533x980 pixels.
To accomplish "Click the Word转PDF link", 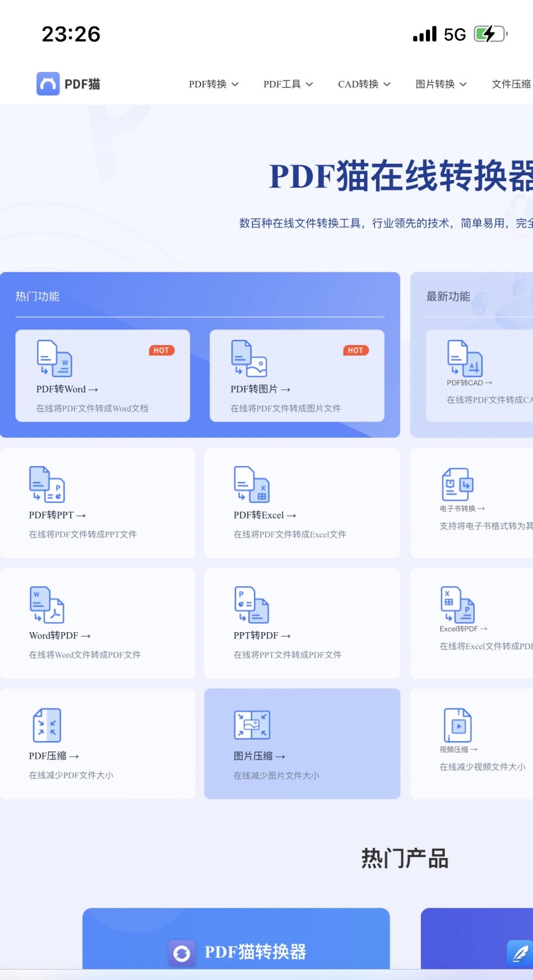I will point(60,635).
